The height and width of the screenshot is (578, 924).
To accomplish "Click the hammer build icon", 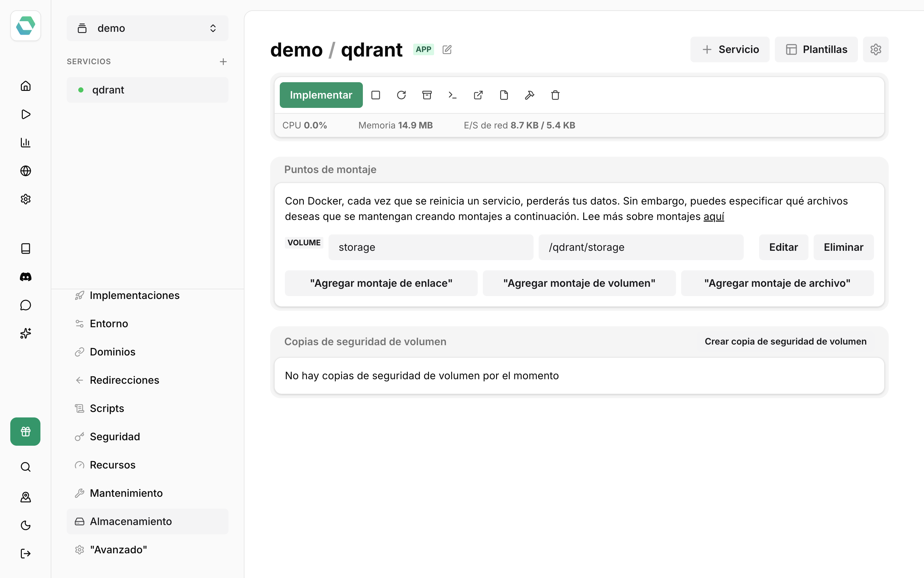I will [x=530, y=95].
